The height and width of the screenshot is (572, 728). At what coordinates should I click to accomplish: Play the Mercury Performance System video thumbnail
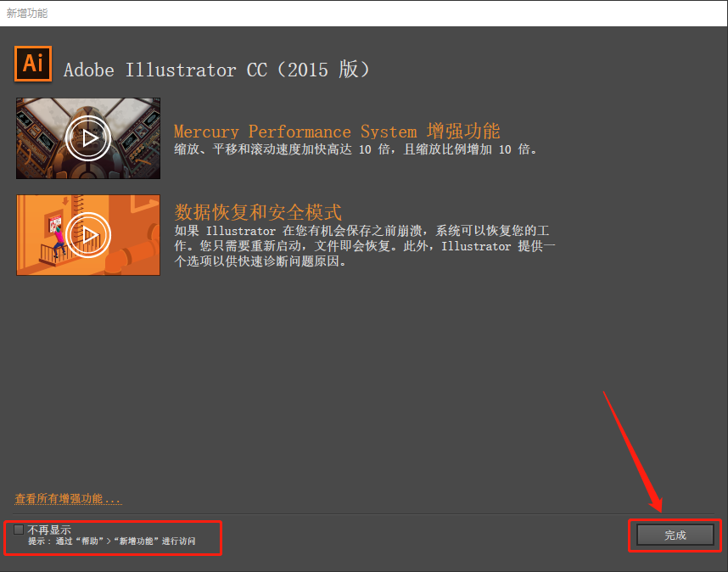pyautogui.click(x=88, y=137)
